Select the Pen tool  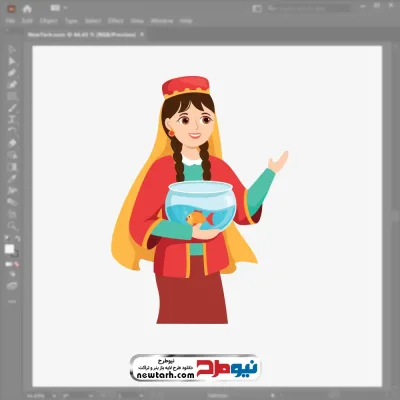pos(12,73)
